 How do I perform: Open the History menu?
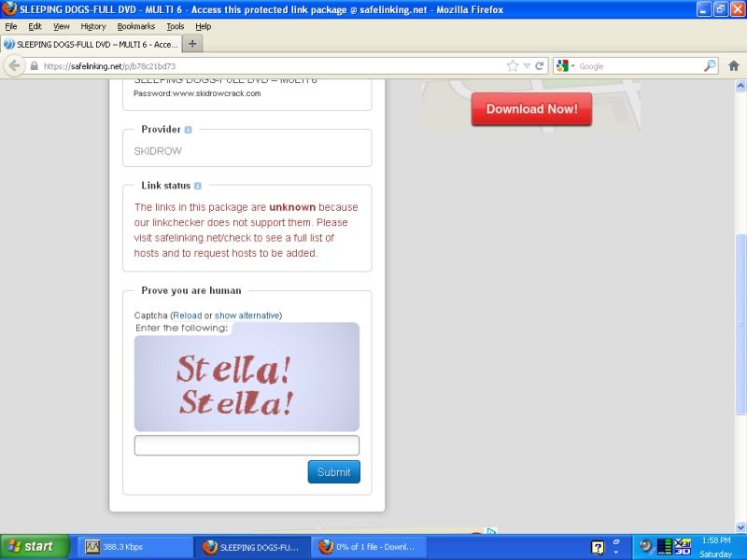(x=93, y=26)
